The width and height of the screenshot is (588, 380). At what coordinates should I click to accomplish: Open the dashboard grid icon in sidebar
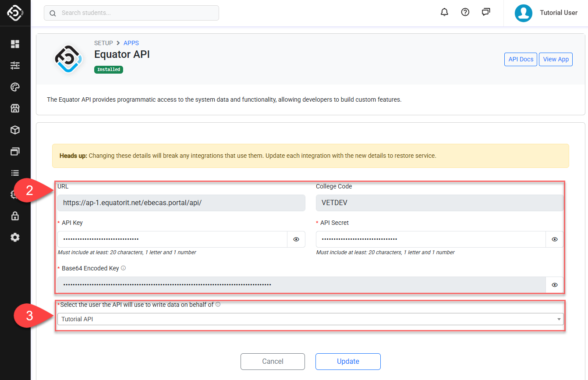coord(15,44)
